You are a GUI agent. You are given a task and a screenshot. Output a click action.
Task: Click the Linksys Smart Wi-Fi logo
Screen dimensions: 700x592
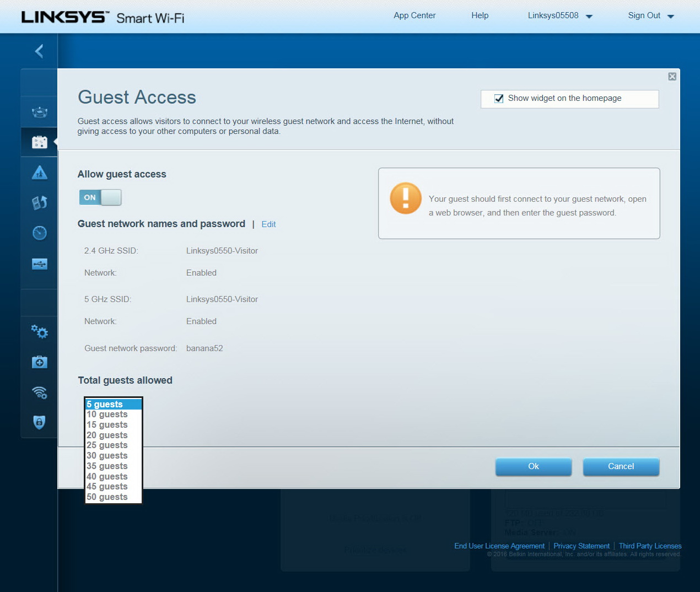point(103,17)
